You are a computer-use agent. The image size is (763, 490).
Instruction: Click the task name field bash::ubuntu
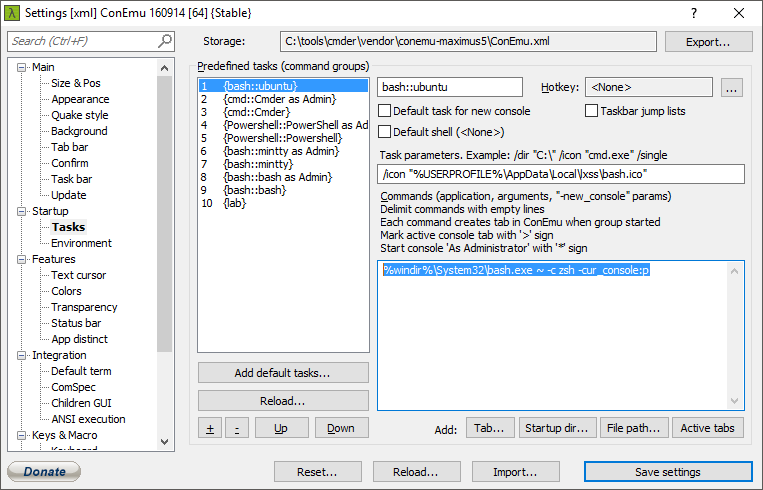pyautogui.click(x=450, y=87)
